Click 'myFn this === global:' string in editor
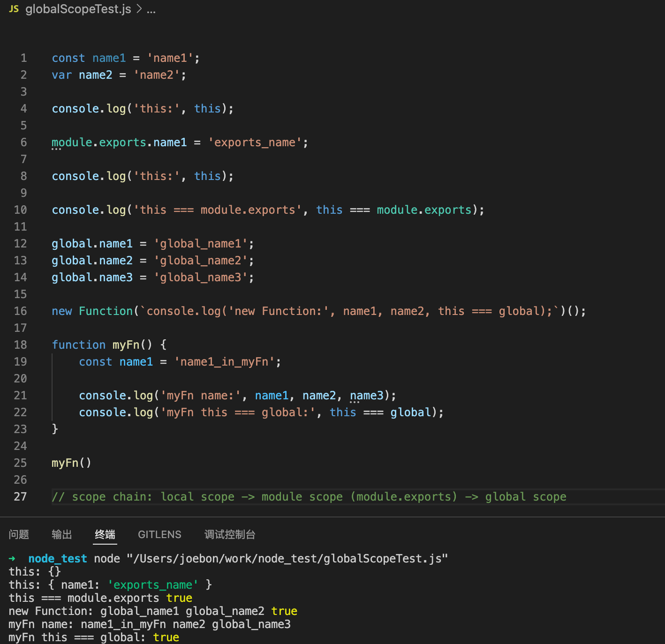This screenshot has width=665, height=644. point(238,412)
